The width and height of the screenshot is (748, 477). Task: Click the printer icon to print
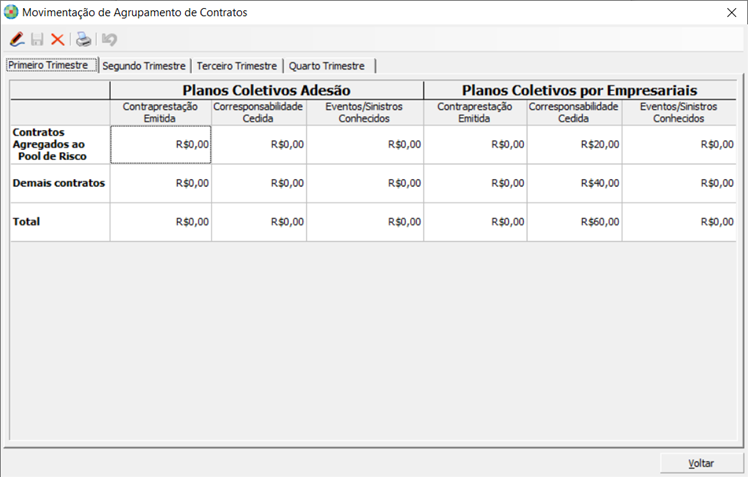click(x=84, y=40)
